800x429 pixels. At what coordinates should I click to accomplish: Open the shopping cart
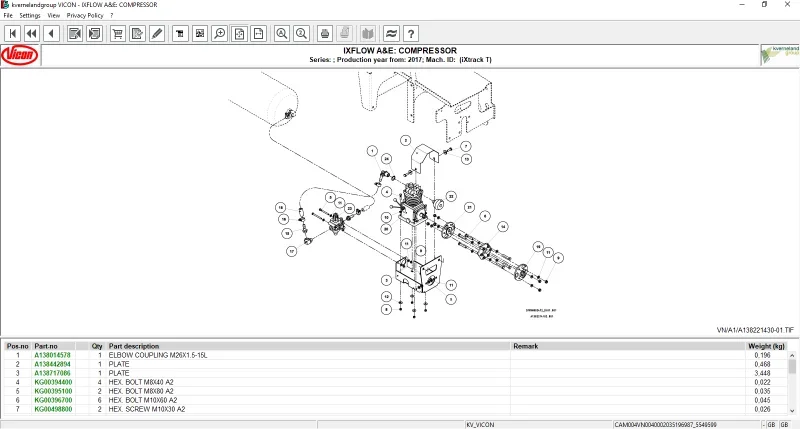click(118, 34)
